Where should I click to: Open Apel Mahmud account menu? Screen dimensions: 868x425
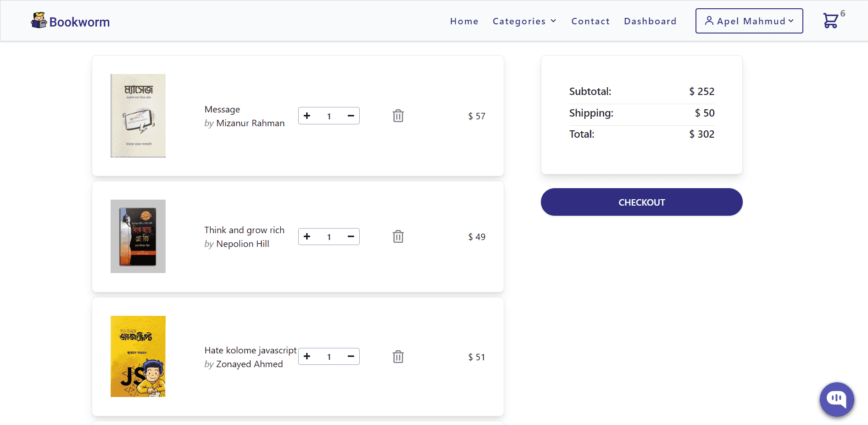pyautogui.click(x=749, y=21)
